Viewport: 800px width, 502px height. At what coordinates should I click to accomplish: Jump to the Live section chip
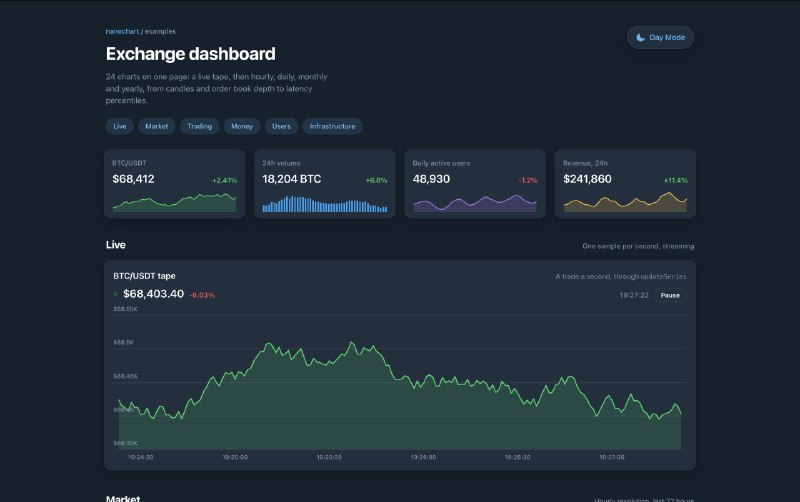tap(120, 126)
